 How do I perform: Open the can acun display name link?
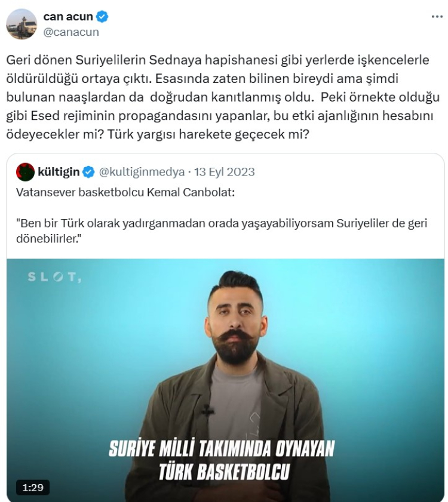tap(68, 16)
